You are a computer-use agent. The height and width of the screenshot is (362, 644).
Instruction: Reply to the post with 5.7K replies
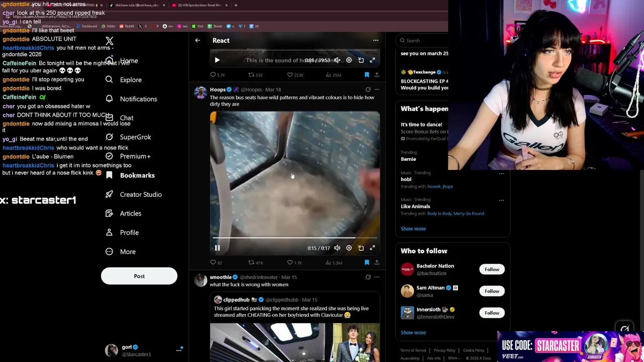(x=217, y=75)
